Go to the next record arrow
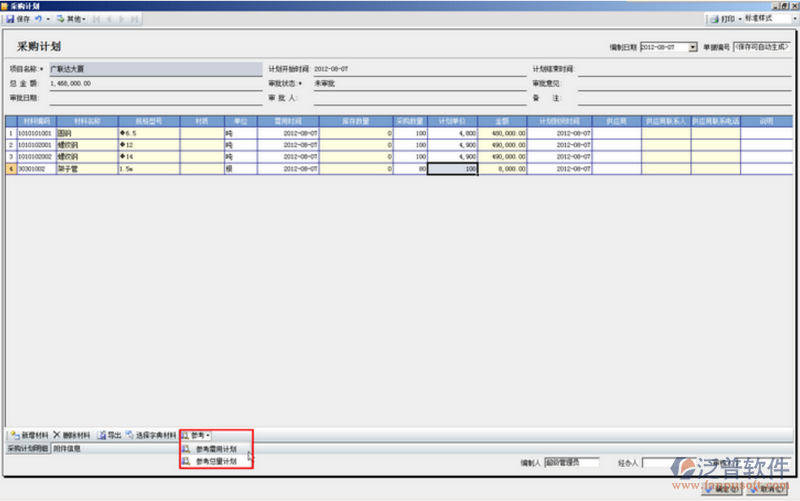 [123, 19]
